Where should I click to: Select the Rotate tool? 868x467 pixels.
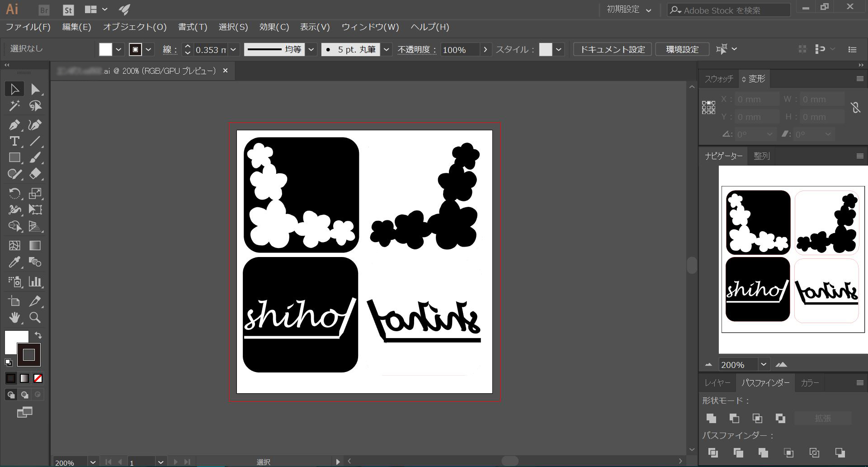[14, 193]
